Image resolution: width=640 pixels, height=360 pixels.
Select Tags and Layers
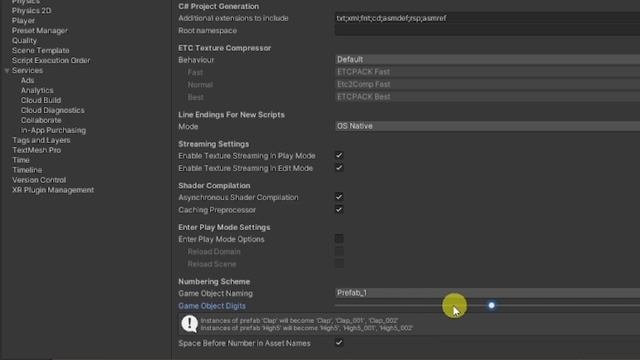[x=41, y=140]
